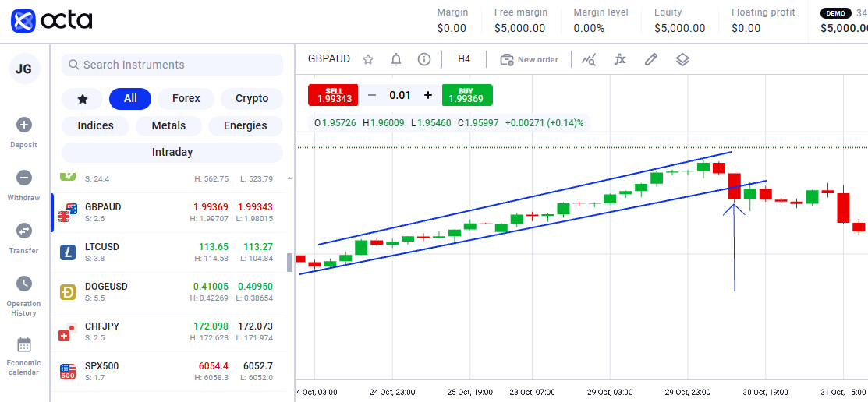Show favorite instruments with star filter
Viewport: 868px width, 402px height.
tap(83, 98)
